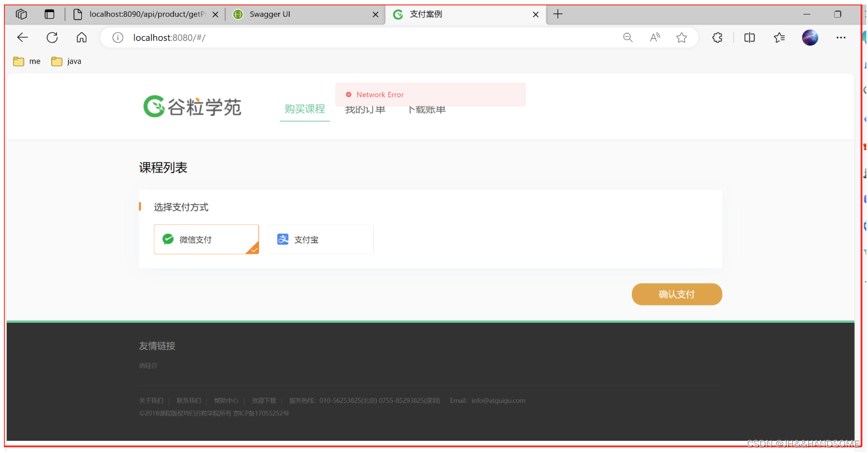
Task: Click the 服务热线 phone number text
Action: tap(364, 401)
